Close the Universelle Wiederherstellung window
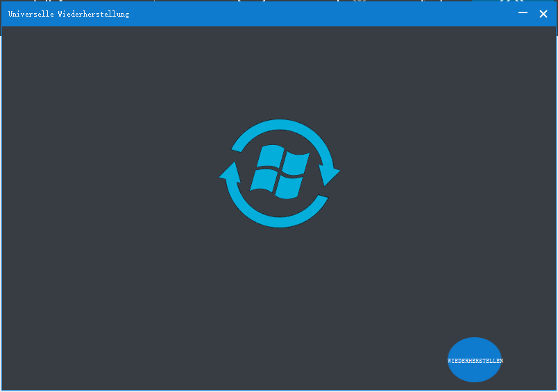Viewport: 558px width, 392px height. [543, 14]
